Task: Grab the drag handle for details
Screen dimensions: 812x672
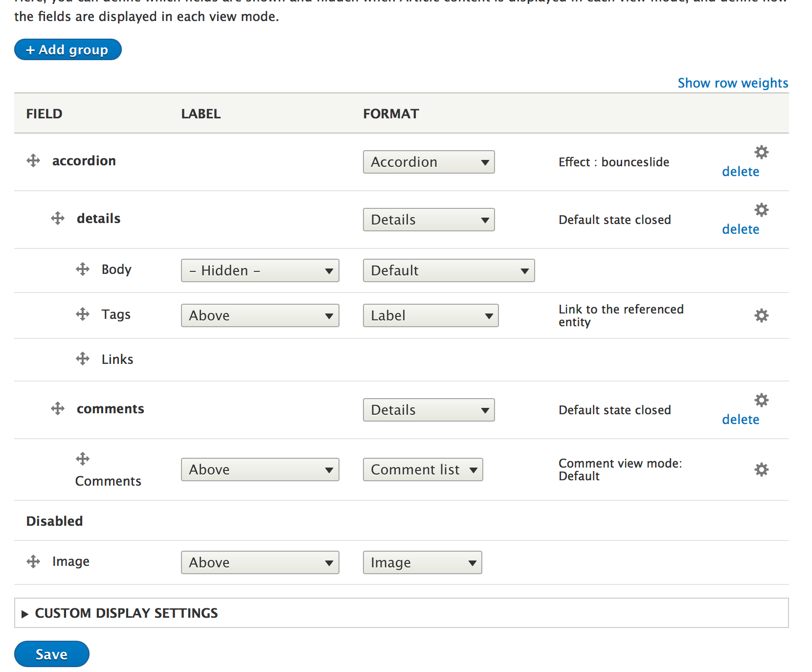Action: click(x=57, y=218)
